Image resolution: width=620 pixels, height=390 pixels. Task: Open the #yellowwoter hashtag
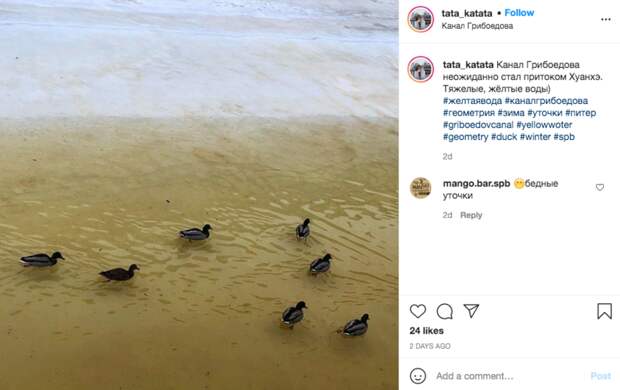click(544, 125)
